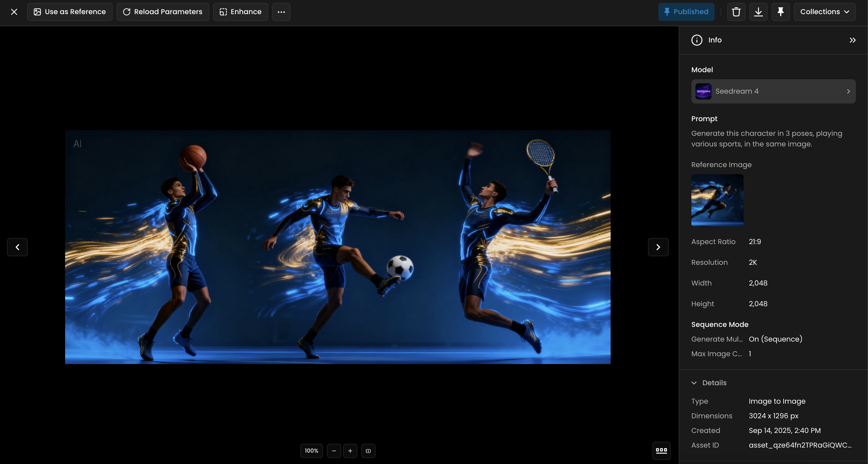The image size is (868, 464).
Task: Click the filmstrip view icon
Action: pyautogui.click(x=661, y=451)
